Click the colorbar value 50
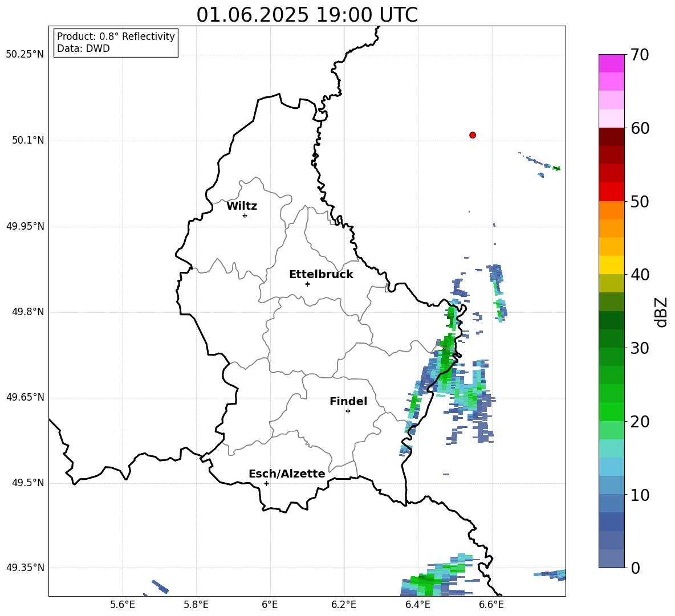Viewport: 675px width, 616px height. click(639, 201)
